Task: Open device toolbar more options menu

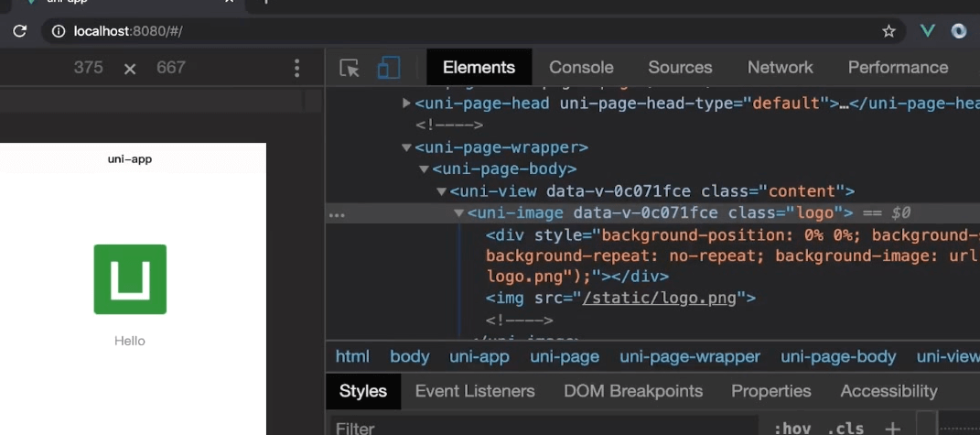Action: pos(296,68)
